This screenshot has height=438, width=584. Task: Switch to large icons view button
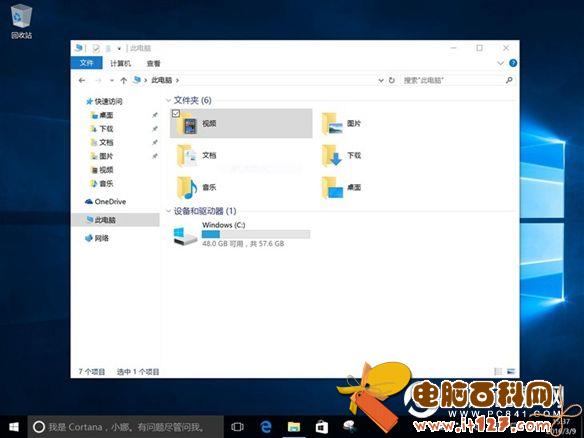click(511, 371)
